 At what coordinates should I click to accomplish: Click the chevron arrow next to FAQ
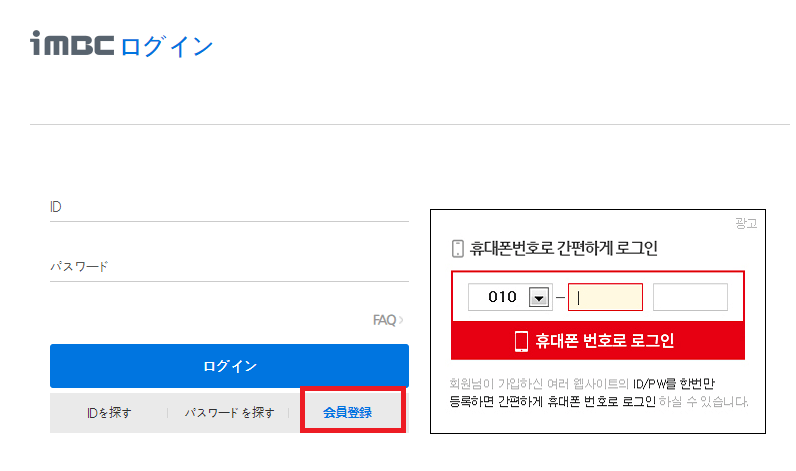click(401, 320)
